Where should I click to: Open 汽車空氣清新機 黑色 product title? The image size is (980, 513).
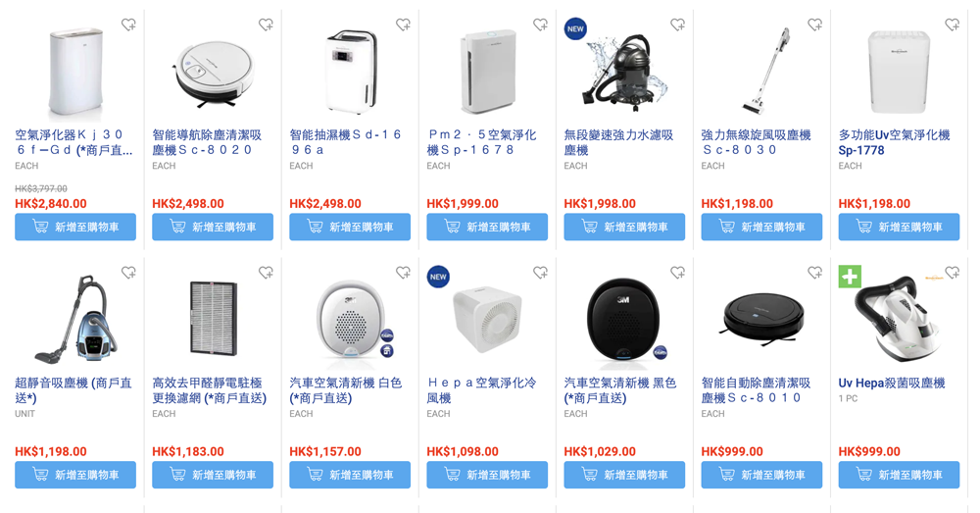pyautogui.click(x=620, y=390)
